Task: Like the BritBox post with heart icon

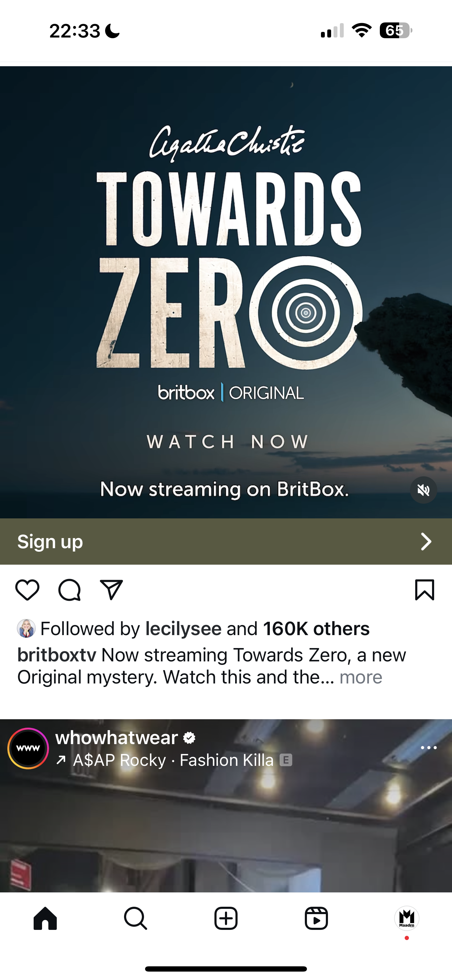Action: click(27, 590)
